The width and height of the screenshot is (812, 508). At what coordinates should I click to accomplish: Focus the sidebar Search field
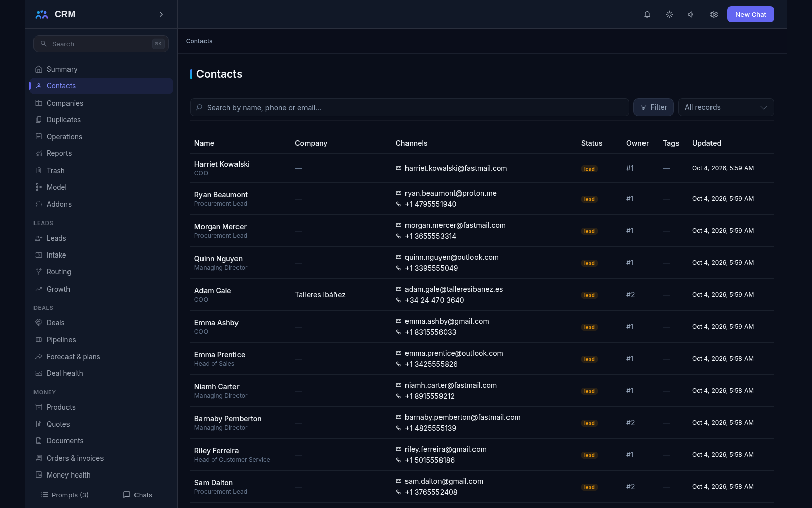(x=101, y=44)
